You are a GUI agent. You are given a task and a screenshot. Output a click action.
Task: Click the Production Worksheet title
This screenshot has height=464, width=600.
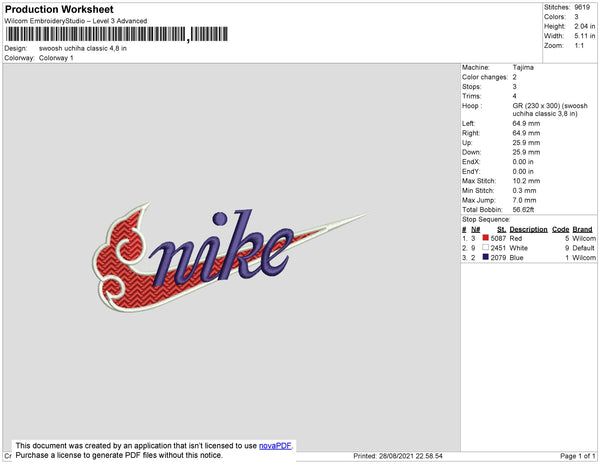(x=59, y=9)
